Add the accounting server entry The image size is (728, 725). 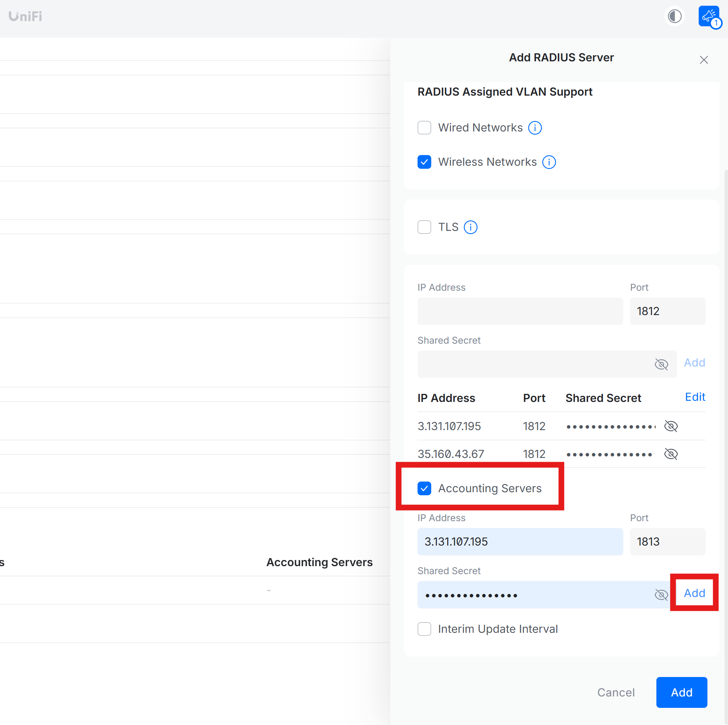[x=694, y=593]
